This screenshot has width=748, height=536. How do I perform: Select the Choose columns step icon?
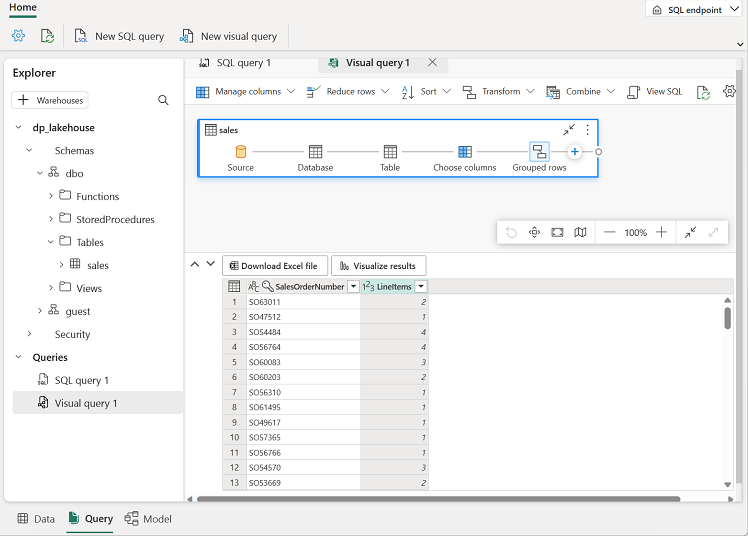(465, 152)
